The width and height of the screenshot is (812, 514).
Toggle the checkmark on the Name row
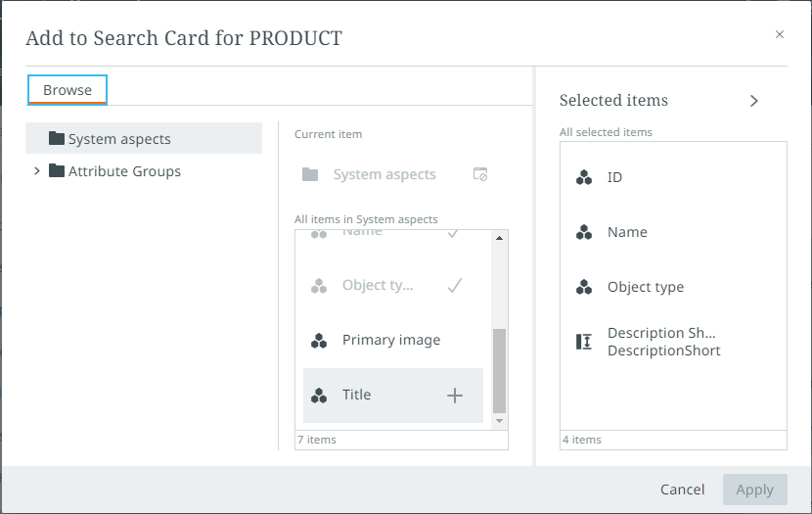pos(454,235)
